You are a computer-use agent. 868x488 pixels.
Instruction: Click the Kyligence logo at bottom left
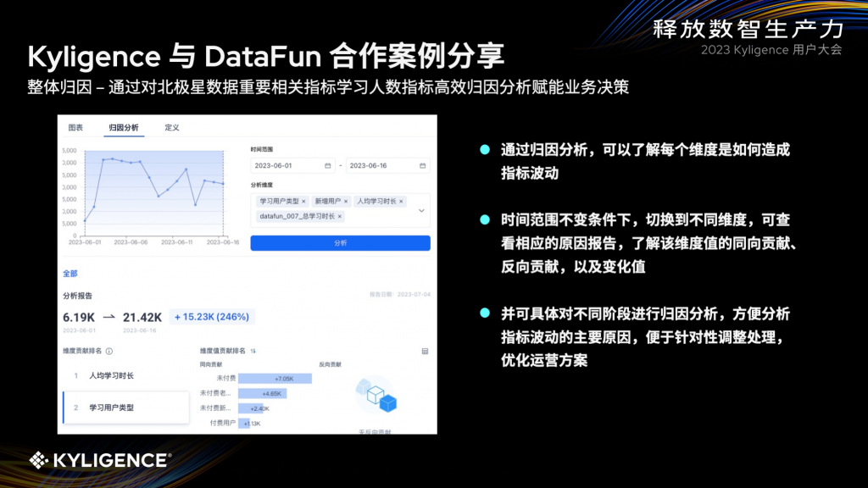pos(96,461)
